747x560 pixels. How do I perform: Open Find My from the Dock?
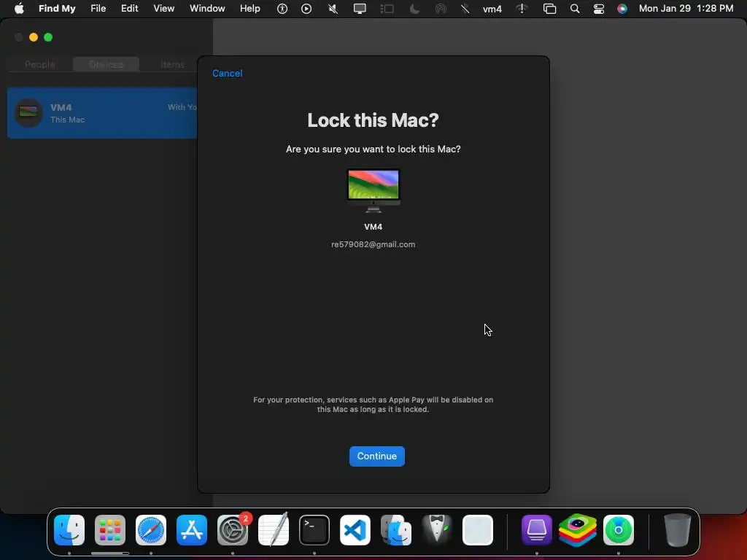[619, 530]
